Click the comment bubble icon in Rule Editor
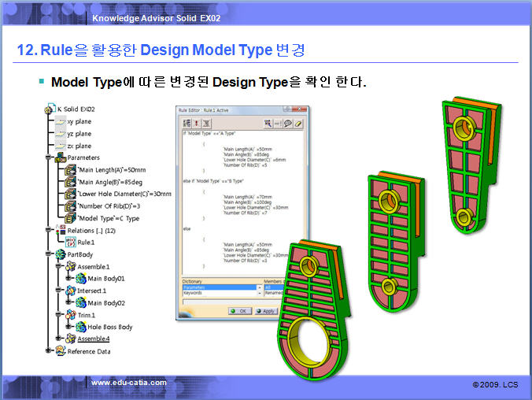 click(289, 124)
